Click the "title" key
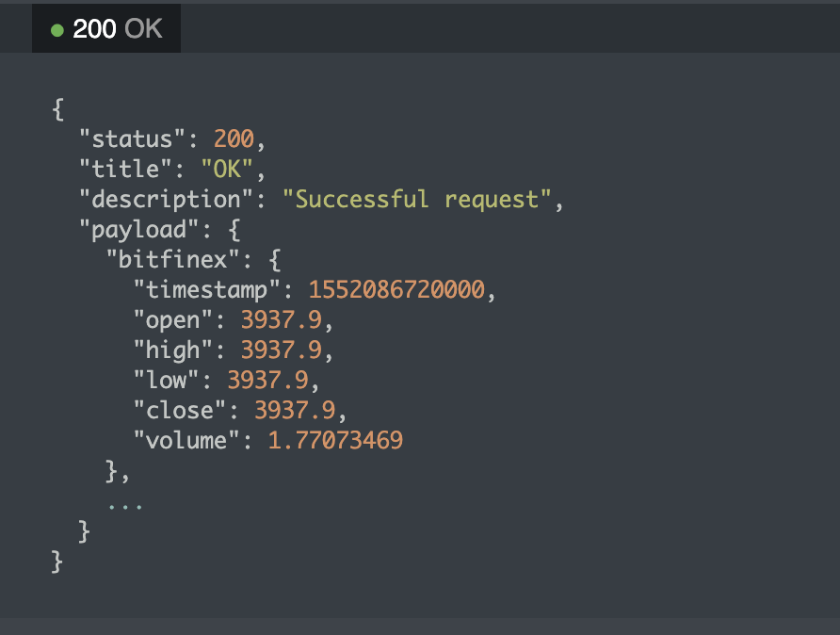 pos(120,170)
